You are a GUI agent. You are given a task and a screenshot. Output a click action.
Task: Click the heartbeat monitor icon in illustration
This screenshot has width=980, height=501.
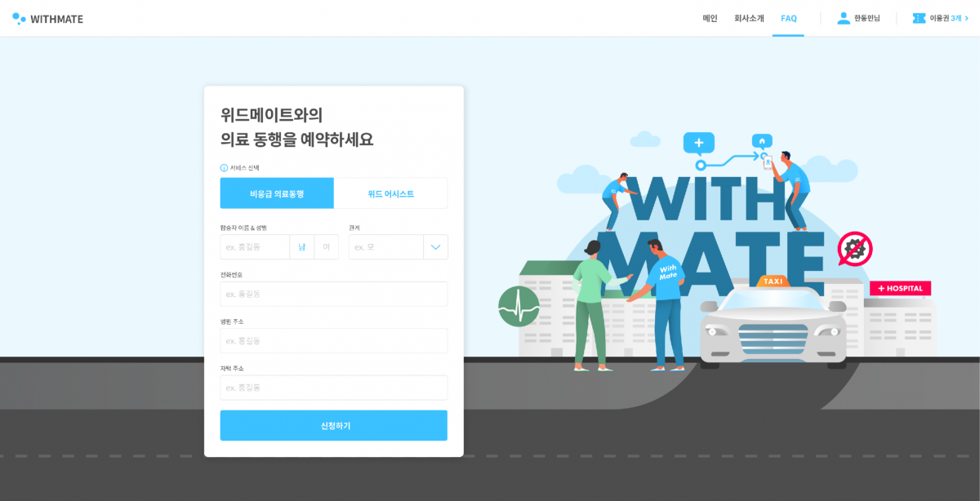click(519, 306)
